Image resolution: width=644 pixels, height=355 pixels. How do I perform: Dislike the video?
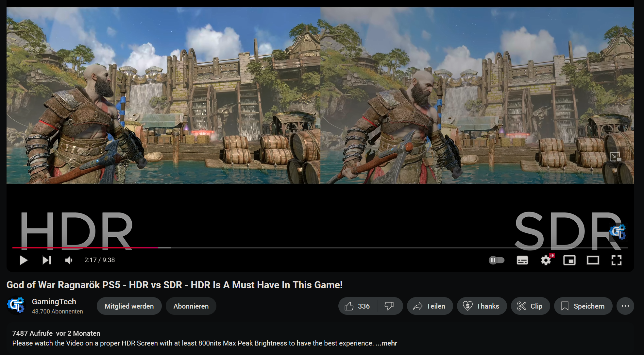pyautogui.click(x=389, y=306)
